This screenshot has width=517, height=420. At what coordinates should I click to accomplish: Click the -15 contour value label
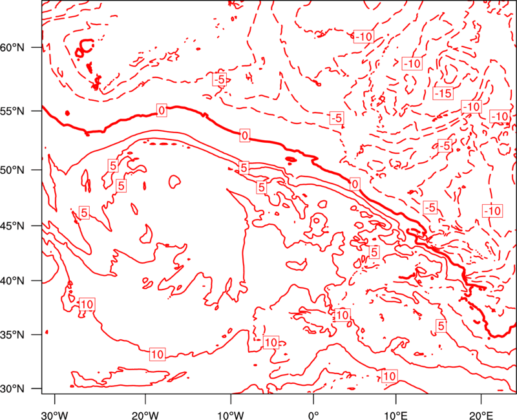pos(443,94)
